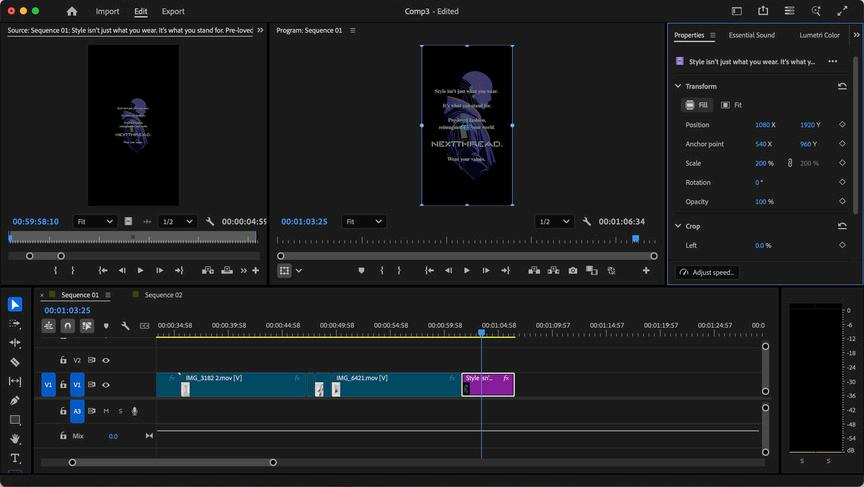Switch to the Export tab
The height and width of the screenshot is (487, 864).
pos(173,11)
